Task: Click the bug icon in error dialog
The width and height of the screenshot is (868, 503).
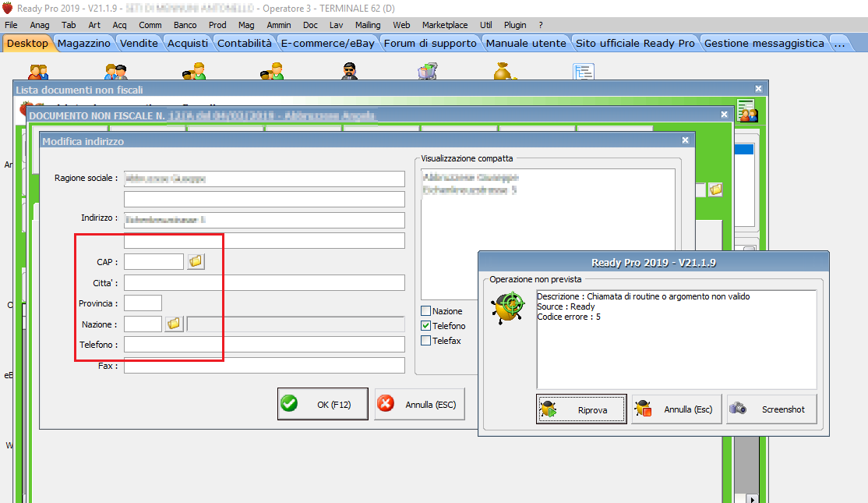Action: [507, 307]
